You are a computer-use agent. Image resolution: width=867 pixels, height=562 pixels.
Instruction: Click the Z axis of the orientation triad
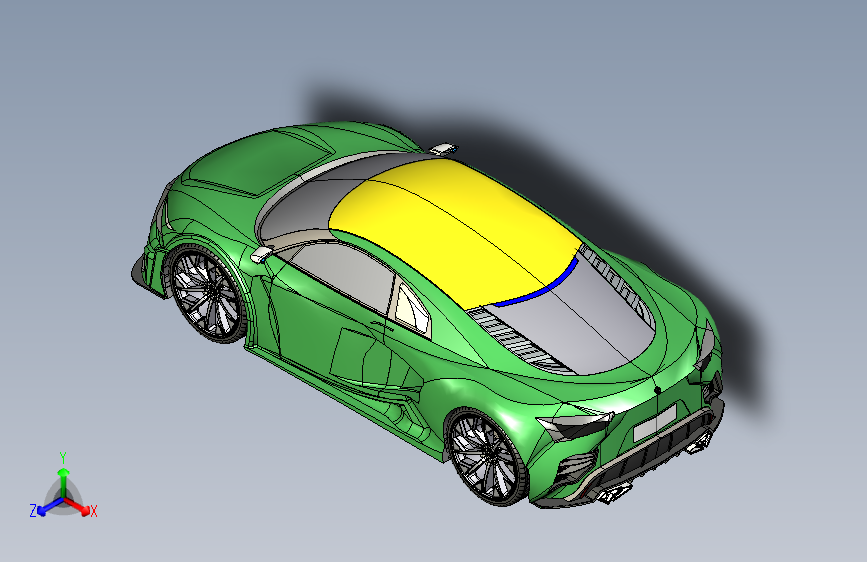click(45, 507)
